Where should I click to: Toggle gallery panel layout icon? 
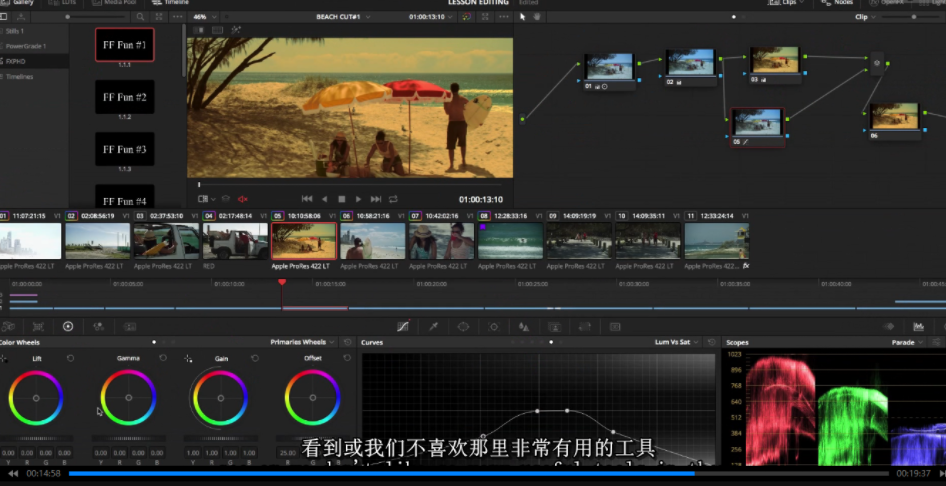[3, 17]
